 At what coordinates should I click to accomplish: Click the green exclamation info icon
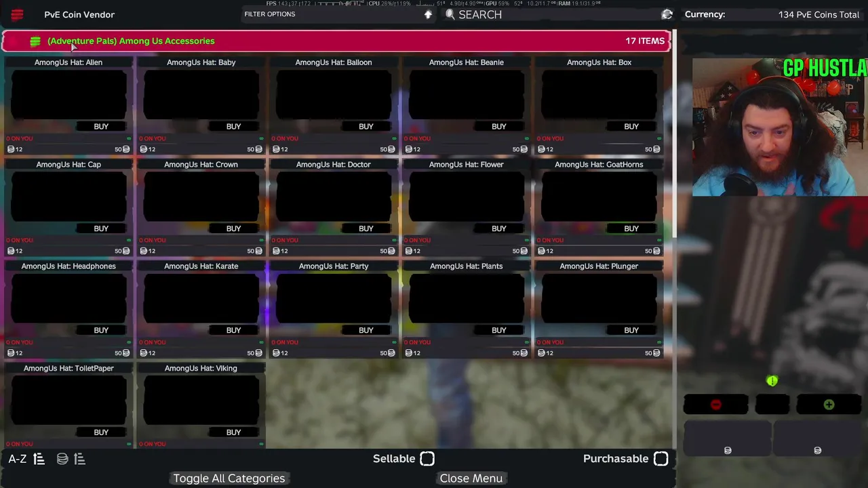(x=772, y=381)
